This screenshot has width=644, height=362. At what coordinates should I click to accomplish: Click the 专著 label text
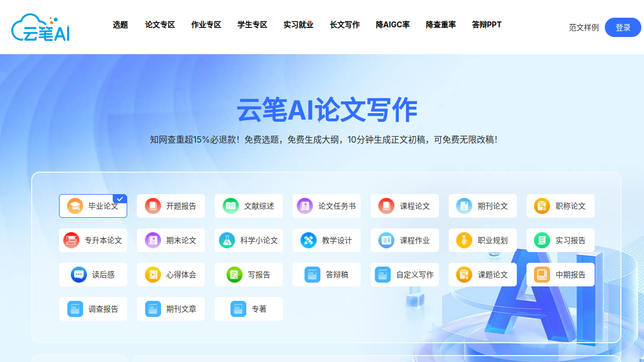click(x=259, y=309)
